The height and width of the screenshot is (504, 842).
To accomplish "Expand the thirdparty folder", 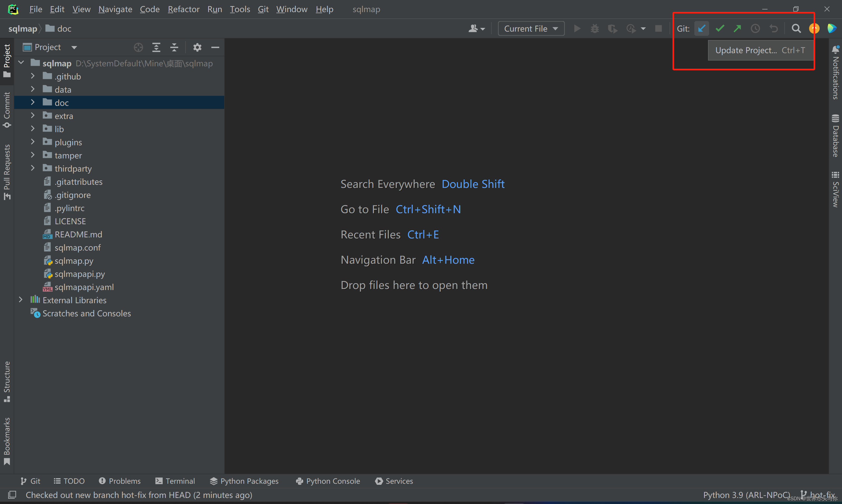I will 33,168.
